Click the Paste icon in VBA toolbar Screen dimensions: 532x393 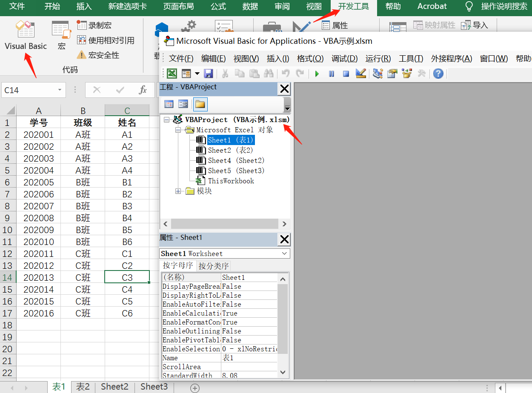pyautogui.click(x=254, y=74)
